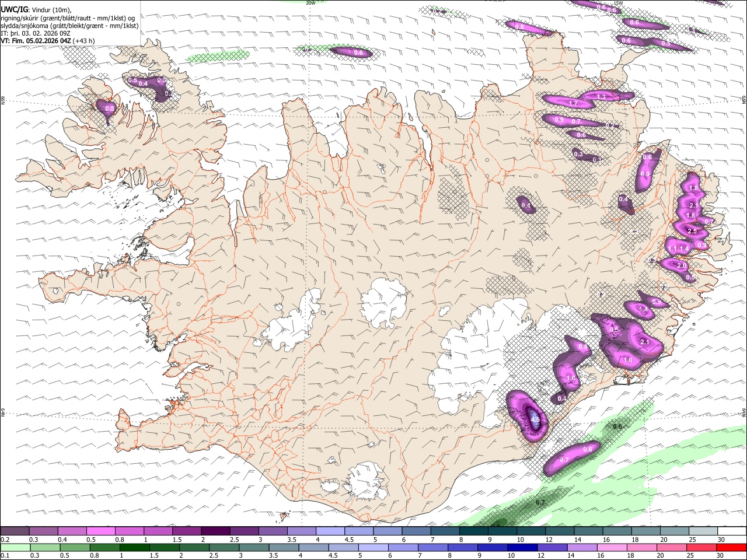Click the 2.0 precipitation value on the east coast
Screen dimensions: 747x560
click(x=681, y=266)
